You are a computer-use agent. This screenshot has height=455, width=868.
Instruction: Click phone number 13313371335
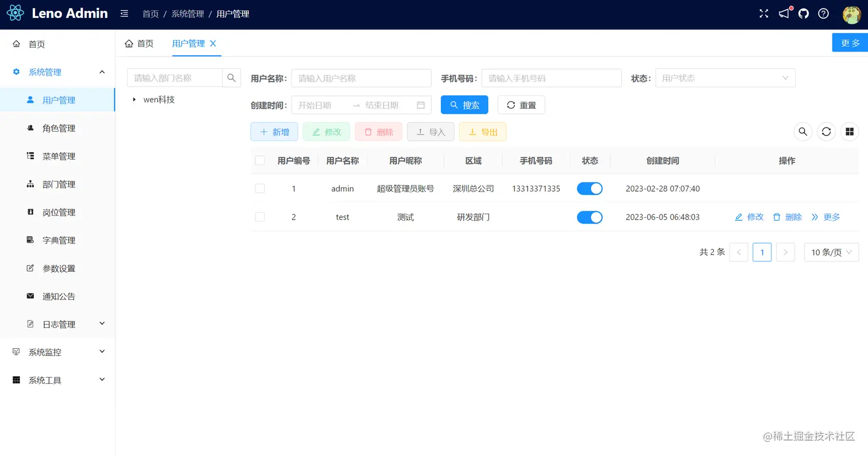(536, 188)
